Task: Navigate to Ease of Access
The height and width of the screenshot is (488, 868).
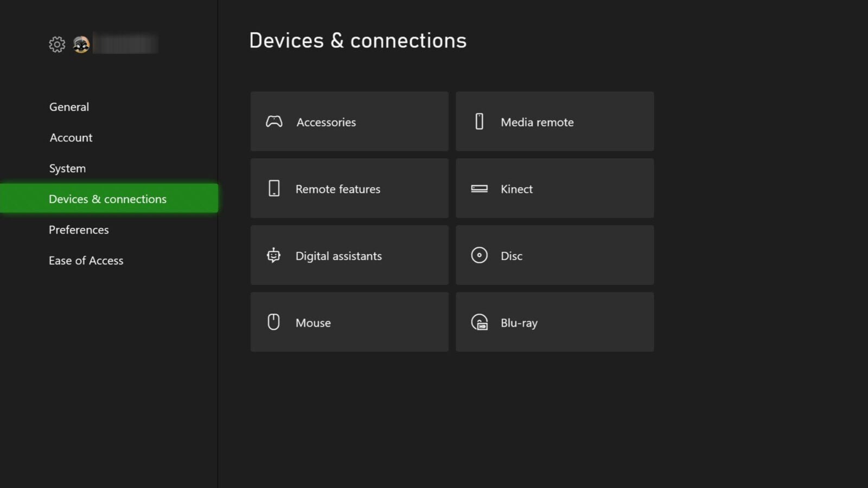Action: [x=86, y=261]
